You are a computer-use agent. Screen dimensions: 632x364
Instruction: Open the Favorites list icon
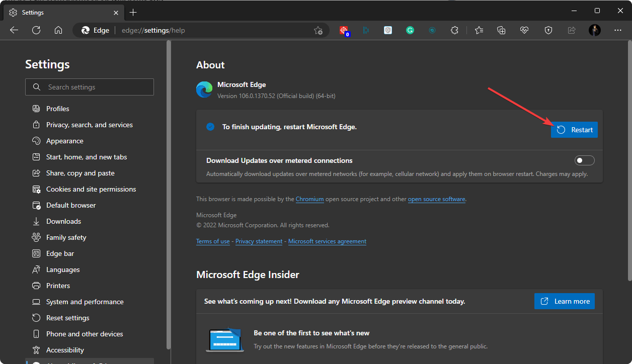coord(479,30)
